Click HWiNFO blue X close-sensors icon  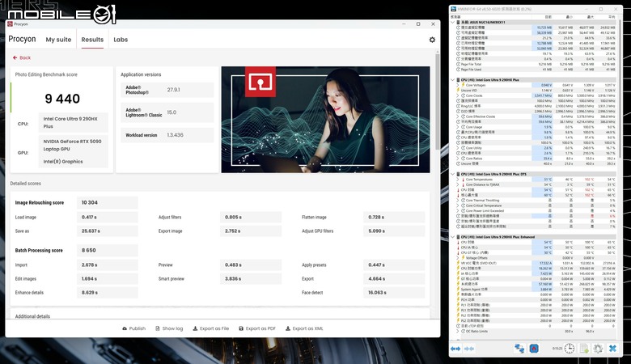tap(612, 349)
